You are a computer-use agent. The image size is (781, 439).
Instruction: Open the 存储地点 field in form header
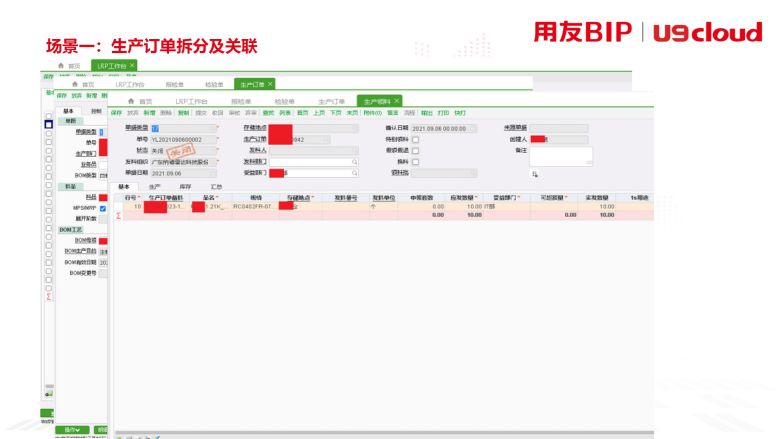click(313, 129)
